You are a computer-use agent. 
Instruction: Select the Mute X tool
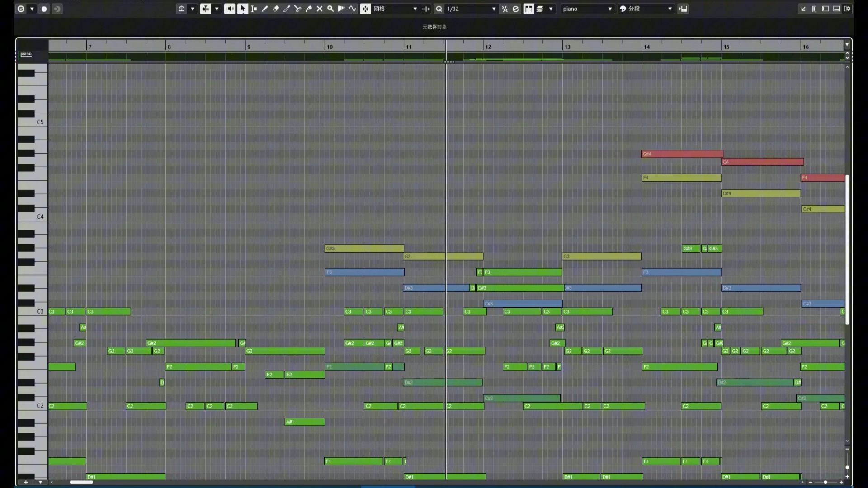(320, 9)
